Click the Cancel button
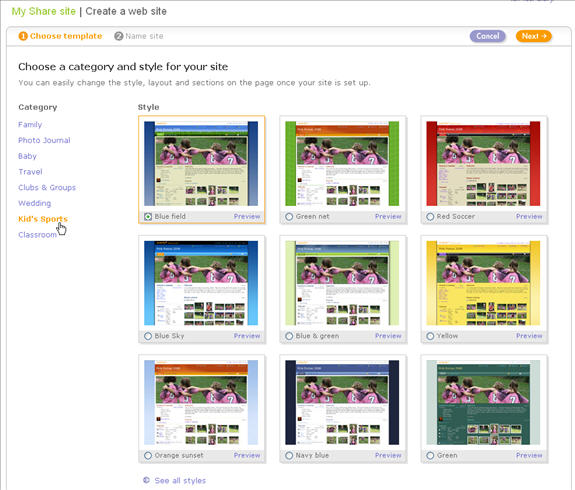 coord(488,36)
